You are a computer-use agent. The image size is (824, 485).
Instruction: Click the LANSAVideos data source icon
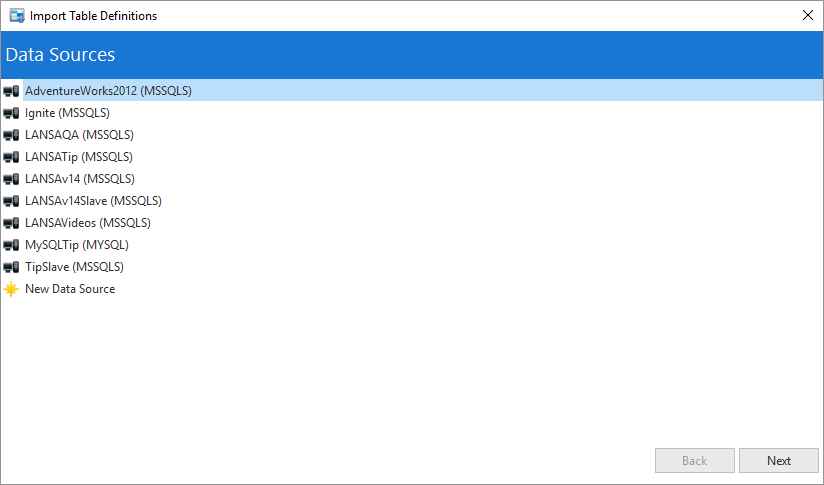[x=11, y=223]
